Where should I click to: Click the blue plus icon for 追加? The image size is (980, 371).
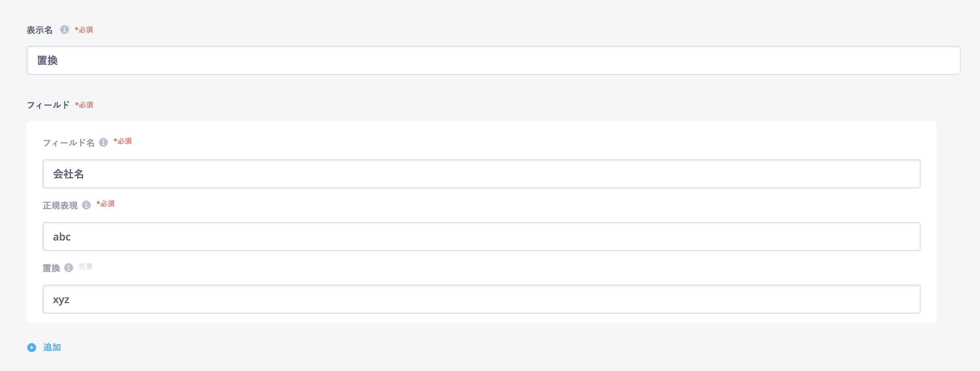(32, 347)
